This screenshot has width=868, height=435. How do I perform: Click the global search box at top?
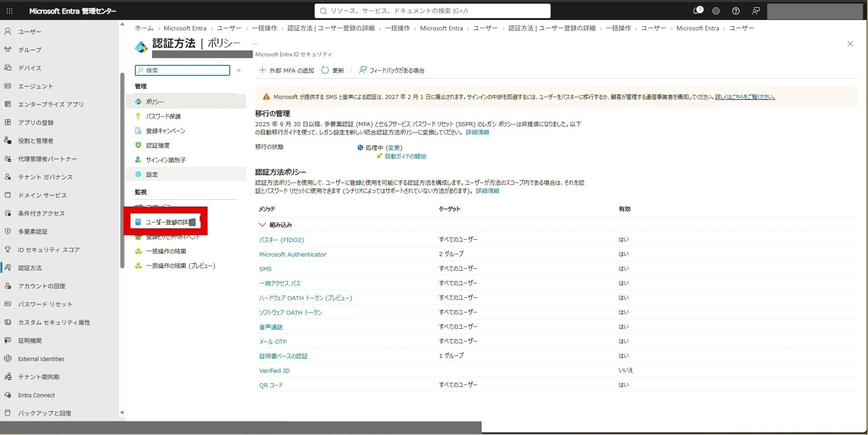(433, 11)
